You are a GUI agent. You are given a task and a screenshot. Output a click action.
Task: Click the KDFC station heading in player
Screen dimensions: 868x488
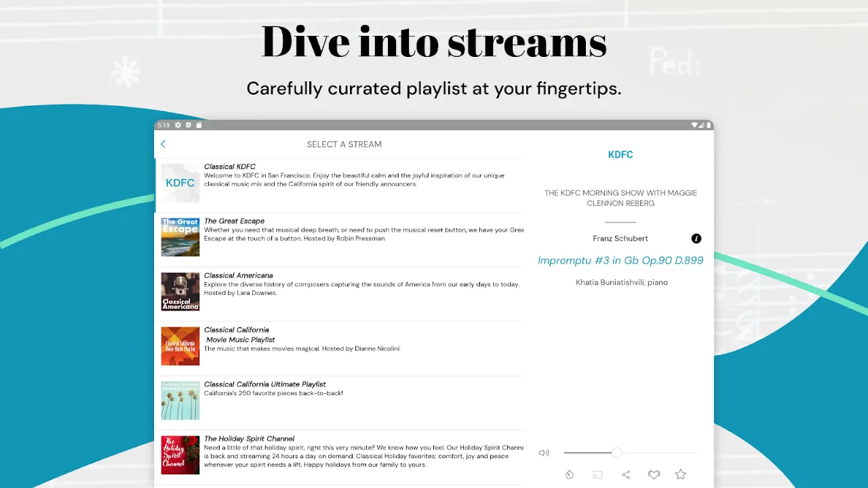pos(620,155)
